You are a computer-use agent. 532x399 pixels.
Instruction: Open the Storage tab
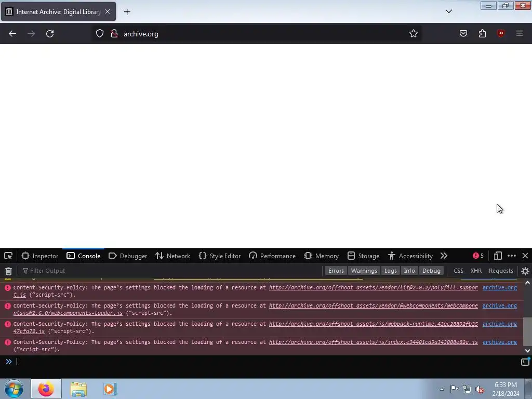coord(363,256)
